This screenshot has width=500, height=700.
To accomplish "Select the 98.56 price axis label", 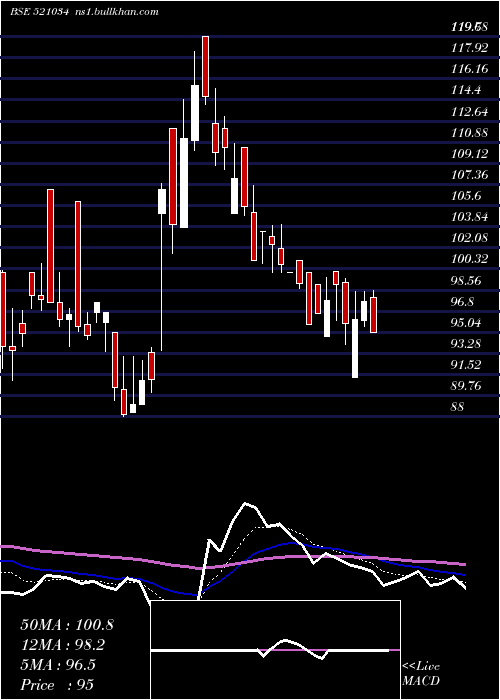I will tap(466, 281).
